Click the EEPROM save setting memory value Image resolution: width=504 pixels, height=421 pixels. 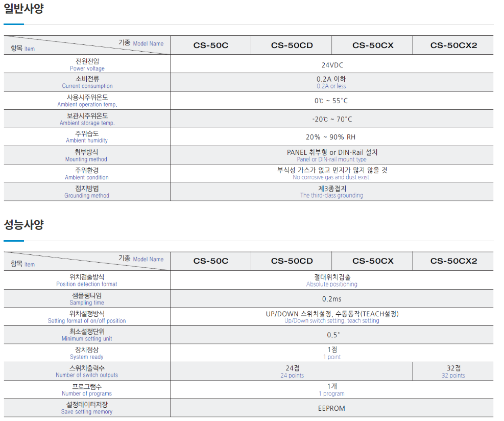[x=331, y=408]
